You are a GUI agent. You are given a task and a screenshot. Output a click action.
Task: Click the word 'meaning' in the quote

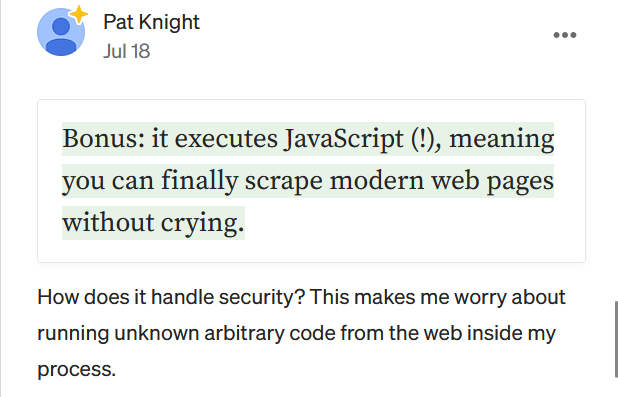501,139
